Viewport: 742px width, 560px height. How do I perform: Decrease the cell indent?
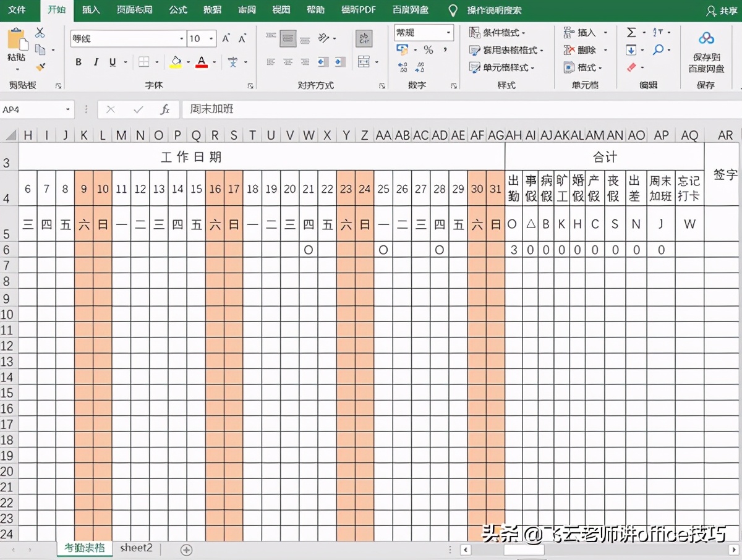coord(323,62)
